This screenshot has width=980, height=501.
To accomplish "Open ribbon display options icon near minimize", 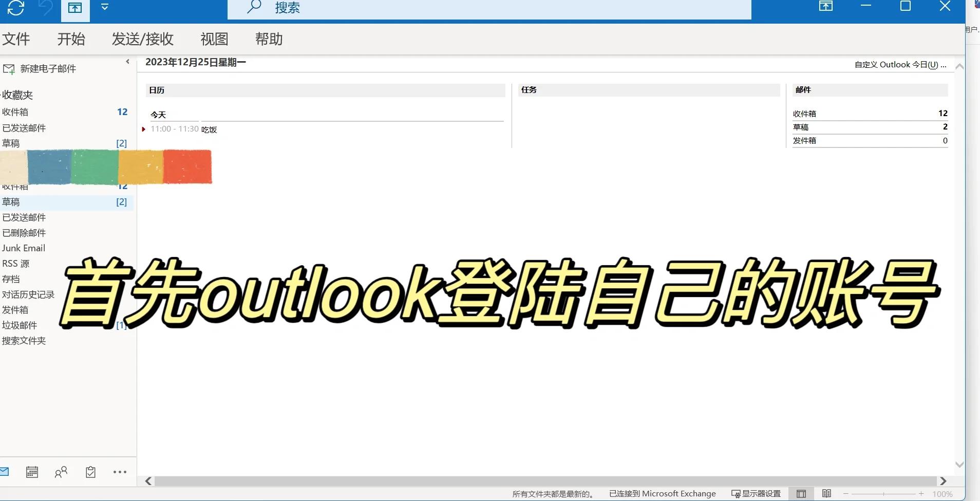I will click(x=826, y=6).
